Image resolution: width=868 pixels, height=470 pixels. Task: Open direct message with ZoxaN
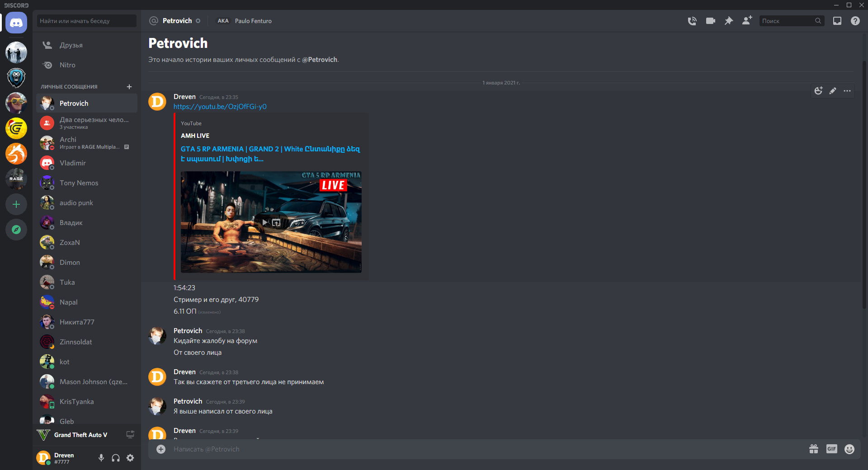(x=87, y=242)
